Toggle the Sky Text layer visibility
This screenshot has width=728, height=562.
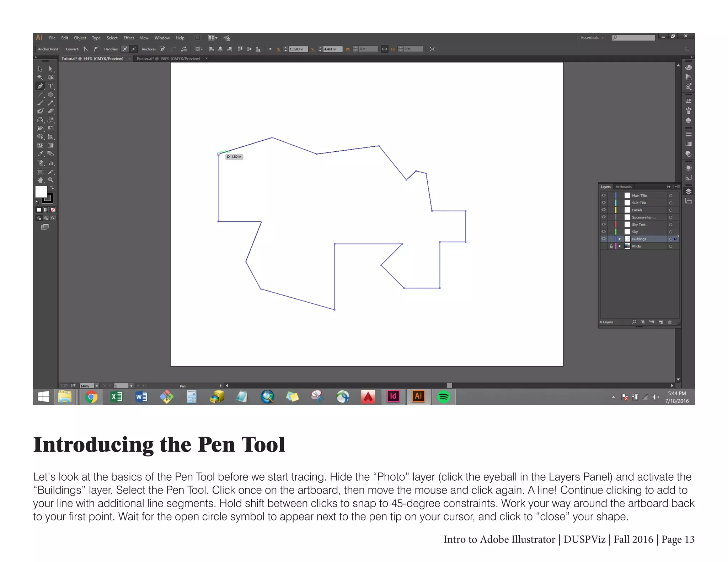pos(604,224)
